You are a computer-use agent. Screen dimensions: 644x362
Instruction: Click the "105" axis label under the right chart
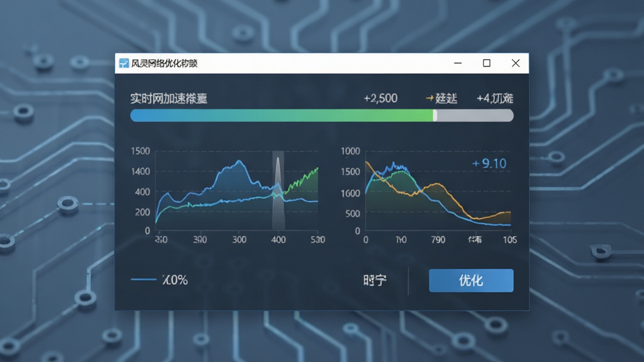click(509, 239)
